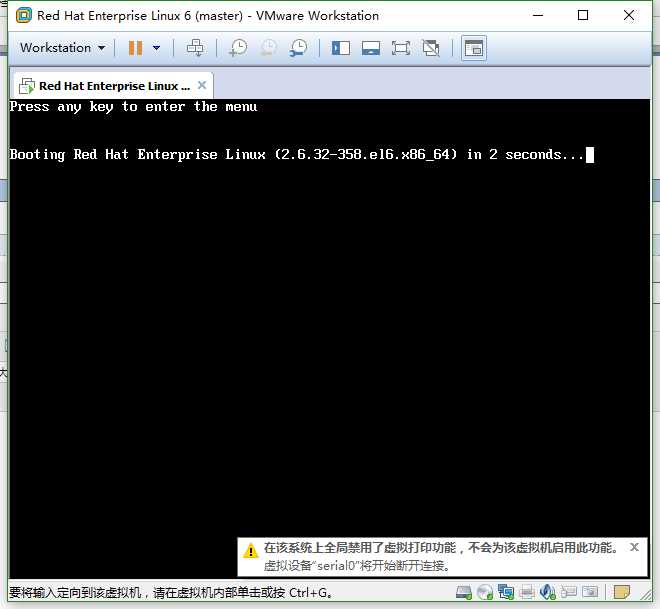Open the Workstation menu

point(62,48)
